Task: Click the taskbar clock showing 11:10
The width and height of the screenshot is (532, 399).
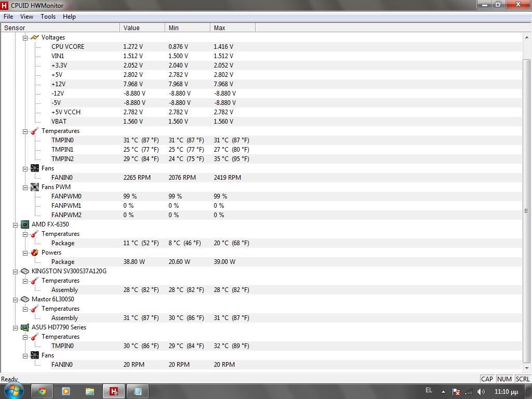Action: click(x=506, y=392)
